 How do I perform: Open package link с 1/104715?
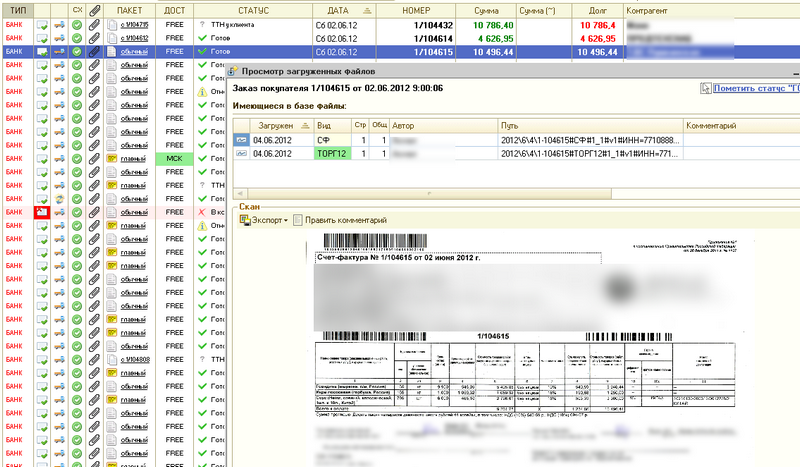coord(135,24)
